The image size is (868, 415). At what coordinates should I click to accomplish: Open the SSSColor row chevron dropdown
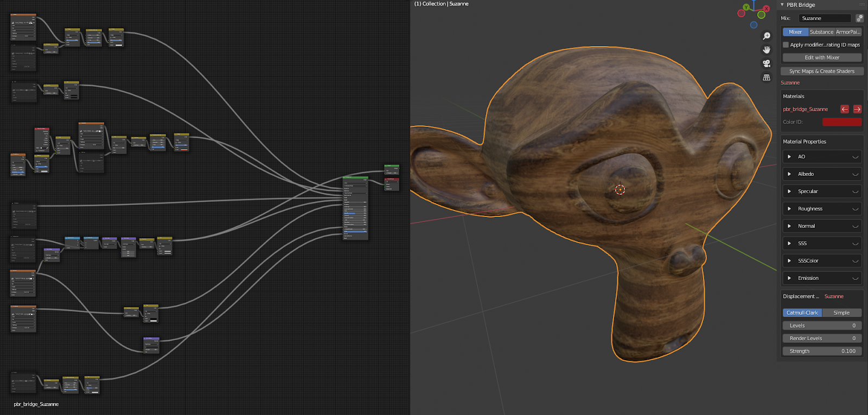[856, 261]
